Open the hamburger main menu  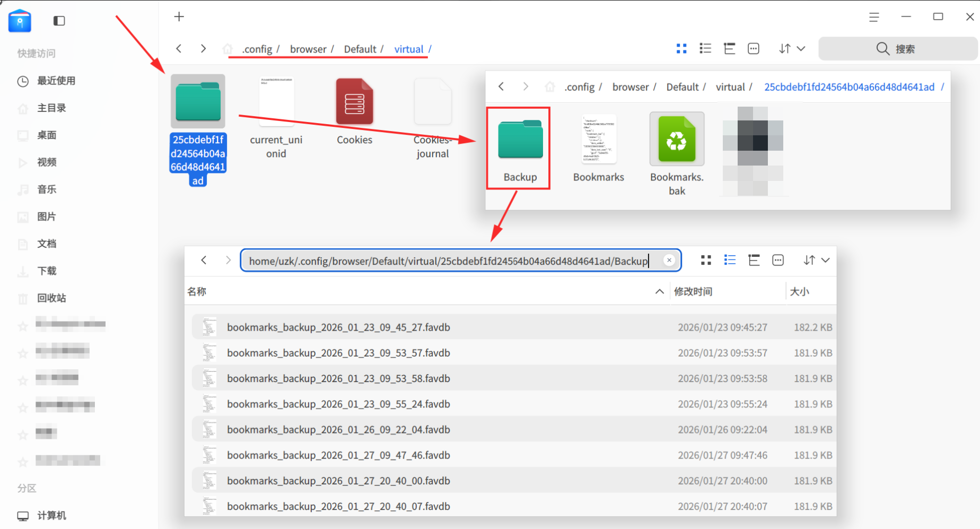tap(874, 17)
